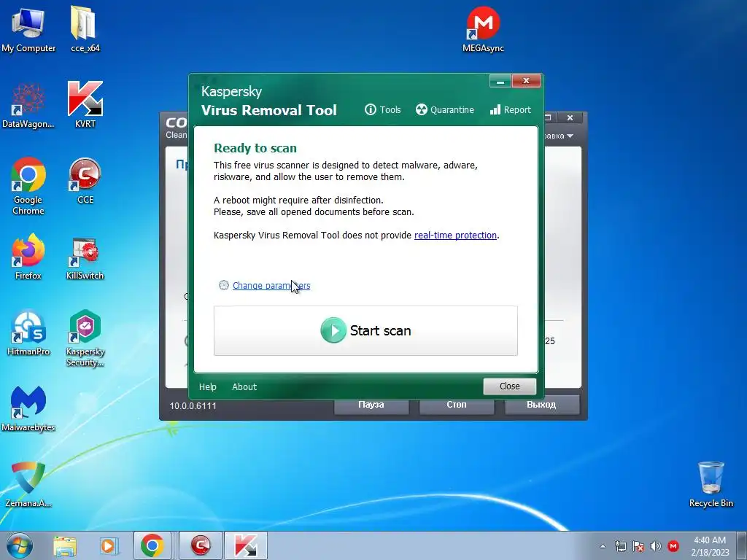The width and height of the screenshot is (747, 560).
Task: Open Windows Explorer from the taskbar
Action: (x=65, y=545)
